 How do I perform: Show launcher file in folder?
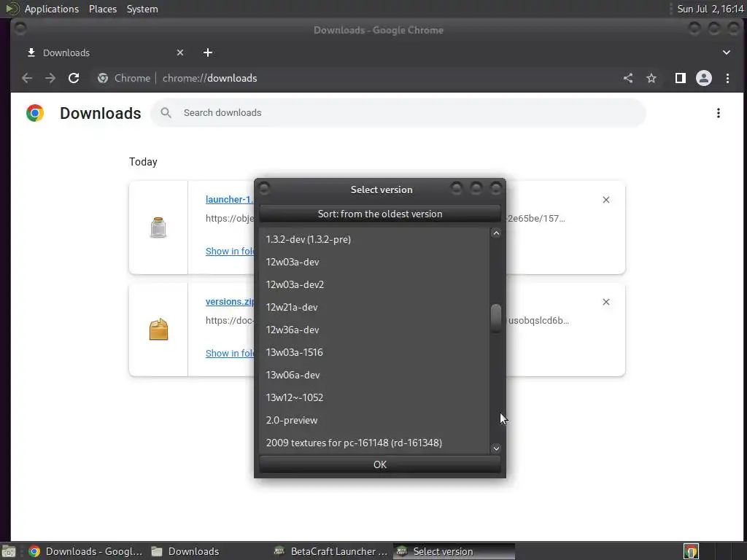tap(230, 251)
